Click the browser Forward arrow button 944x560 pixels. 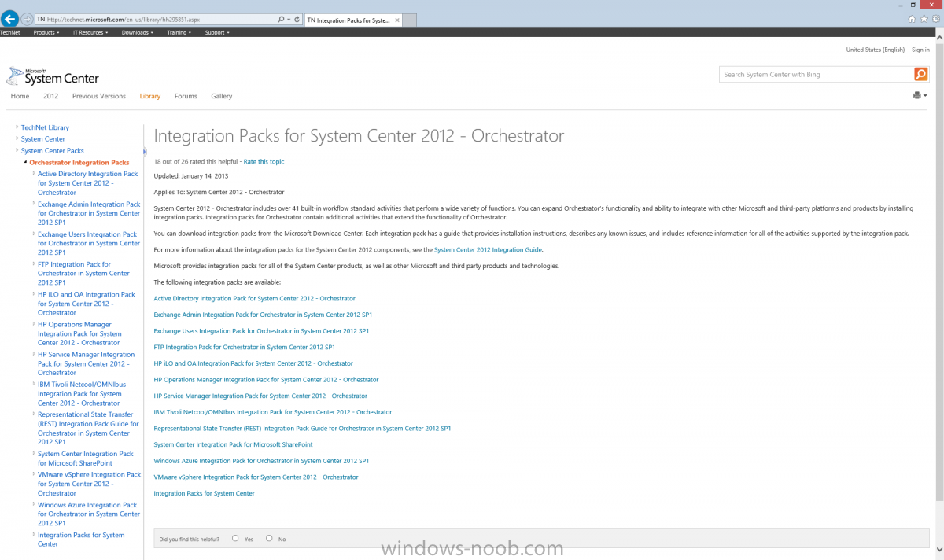coord(28,19)
